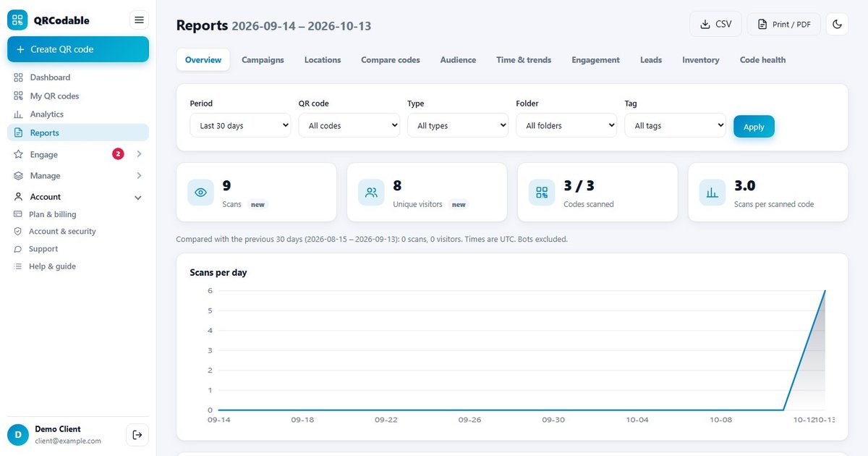The width and height of the screenshot is (868, 456).
Task: Click the 'new' badge next to Scans
Action: pos(258,205)
